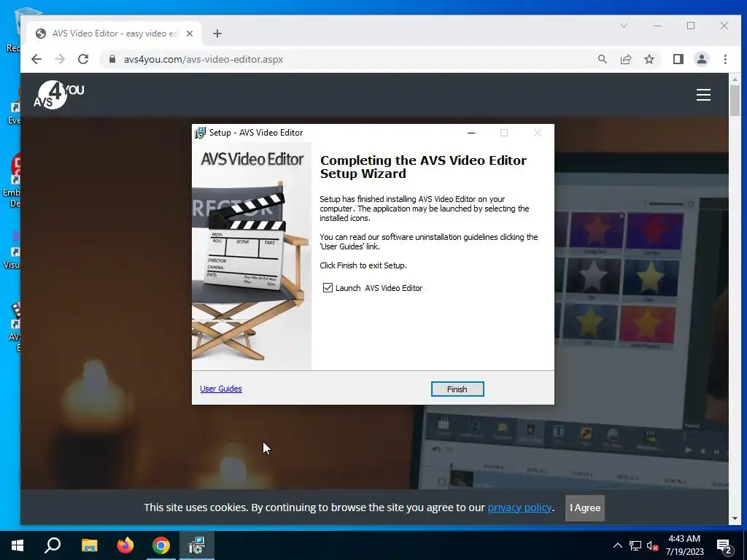Click the share this page icon
This screenshot has width=747, height=560.
(x=625, y=59)
